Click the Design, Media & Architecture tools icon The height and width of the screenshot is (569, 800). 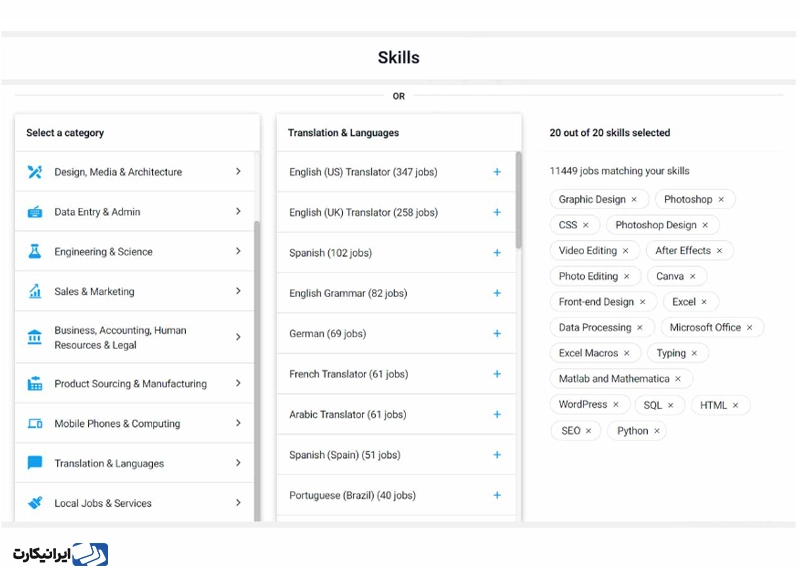pyautogui.click(x=35, y=172)
